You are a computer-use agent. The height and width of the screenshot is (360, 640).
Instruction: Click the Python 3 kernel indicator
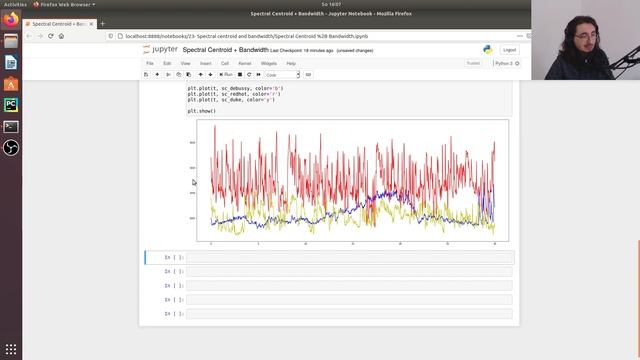click(507, 63)
